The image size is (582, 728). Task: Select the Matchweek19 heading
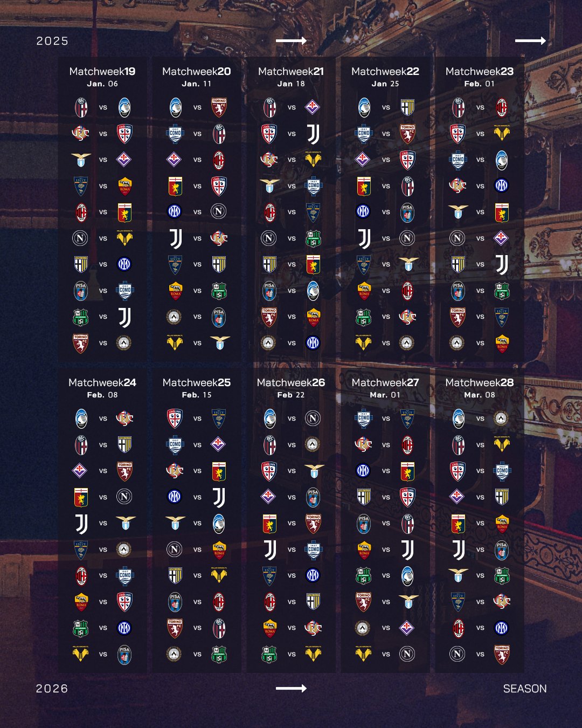(102, 71)
